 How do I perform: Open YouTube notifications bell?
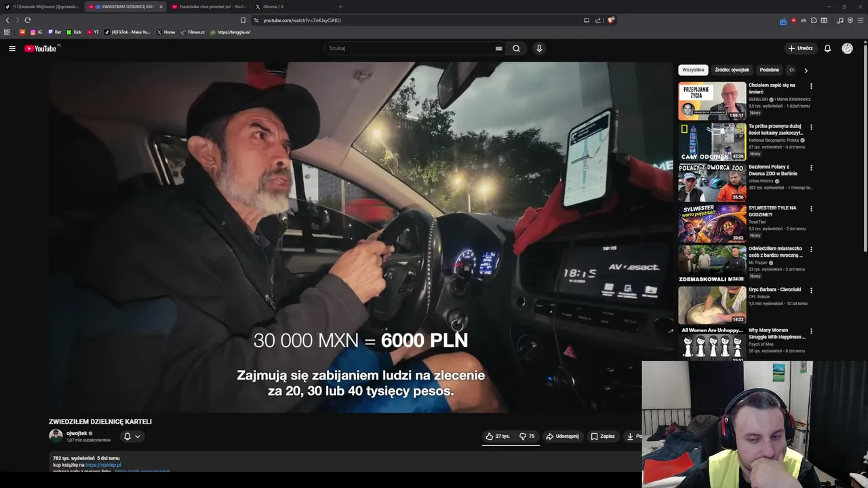[x=827, y=48]
